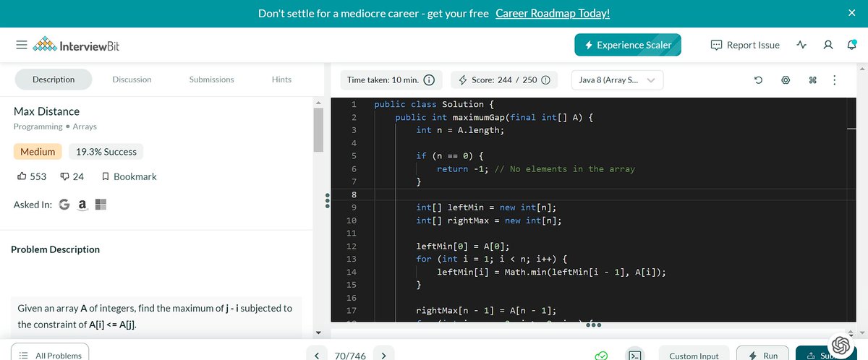
Task: Click the vertical panel splitter handle
Action: click(x=328, y=200)
